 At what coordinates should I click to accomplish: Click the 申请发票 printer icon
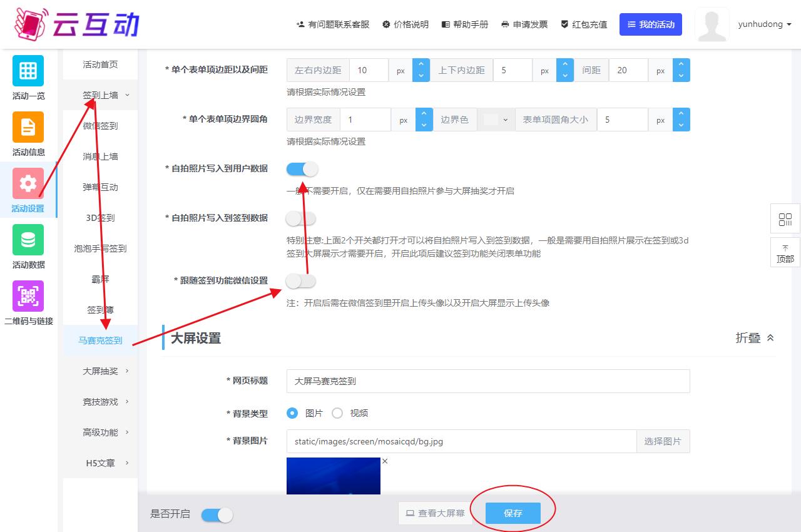505,24
